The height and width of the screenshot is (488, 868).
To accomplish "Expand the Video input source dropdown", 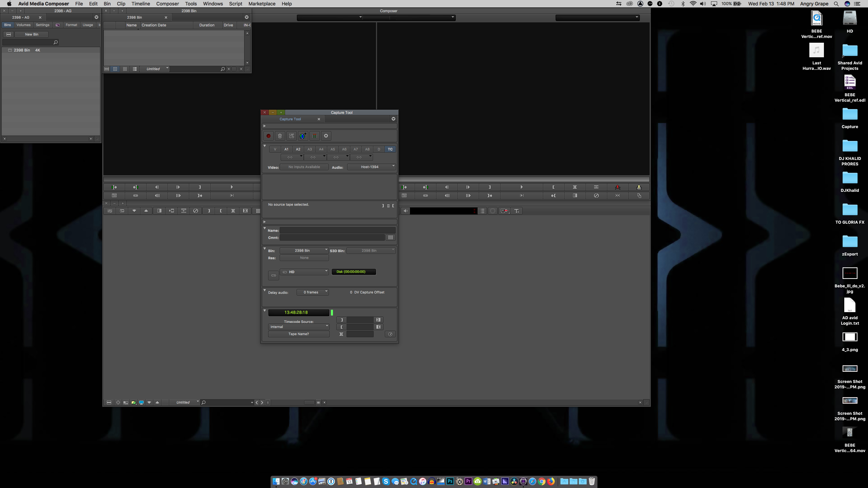I will pos(304,167).
